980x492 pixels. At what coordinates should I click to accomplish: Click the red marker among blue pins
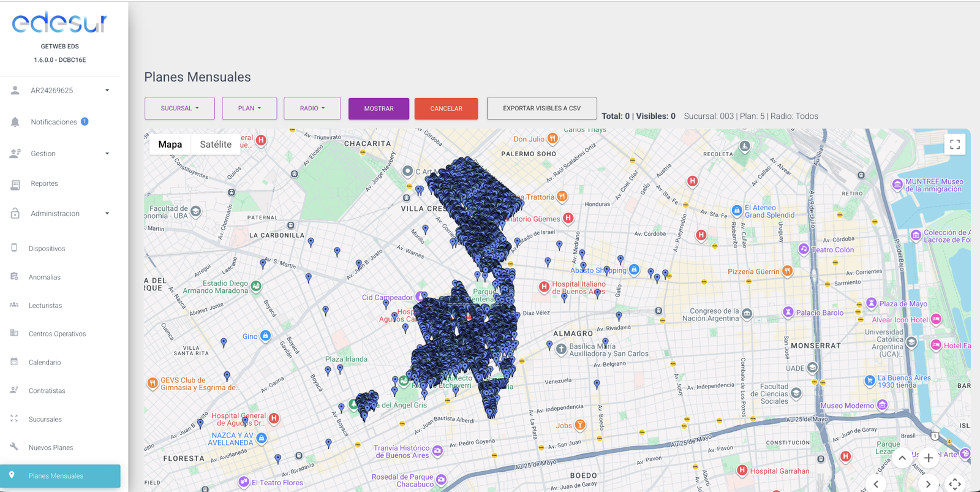469,316
